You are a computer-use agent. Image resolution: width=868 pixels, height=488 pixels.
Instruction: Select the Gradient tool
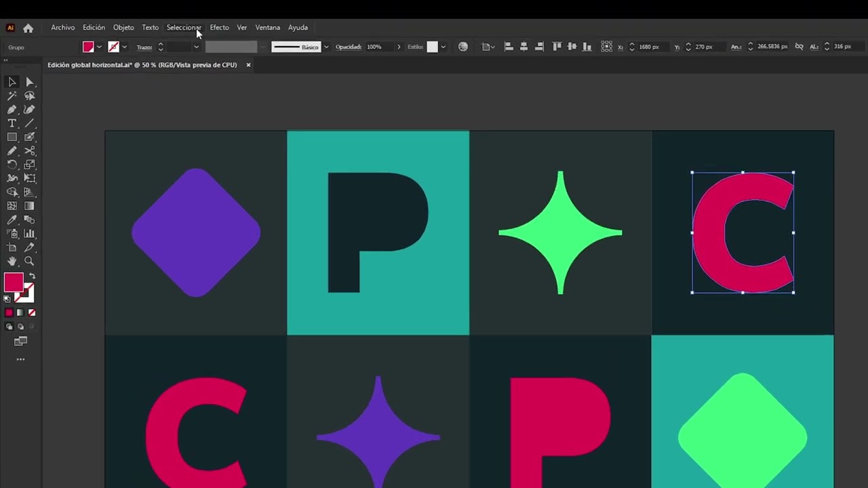(30, 206)
